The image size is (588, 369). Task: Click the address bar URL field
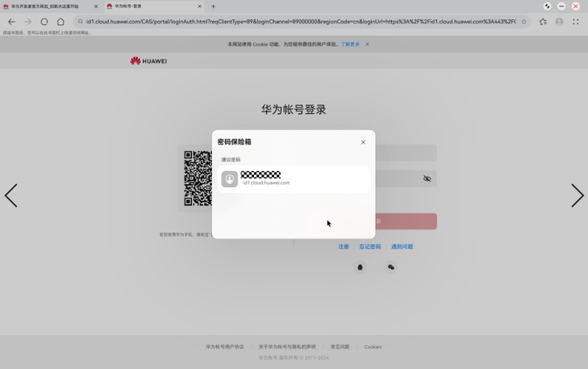298,22
